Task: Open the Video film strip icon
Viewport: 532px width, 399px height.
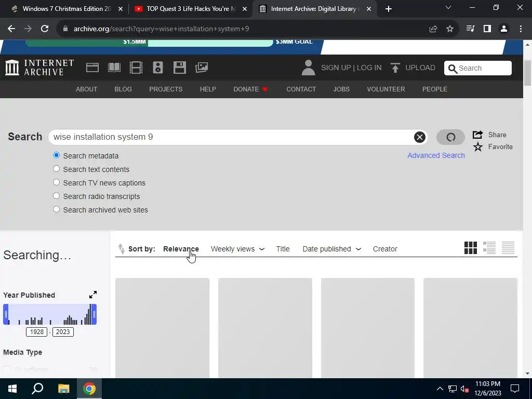Action: [136, 68]
